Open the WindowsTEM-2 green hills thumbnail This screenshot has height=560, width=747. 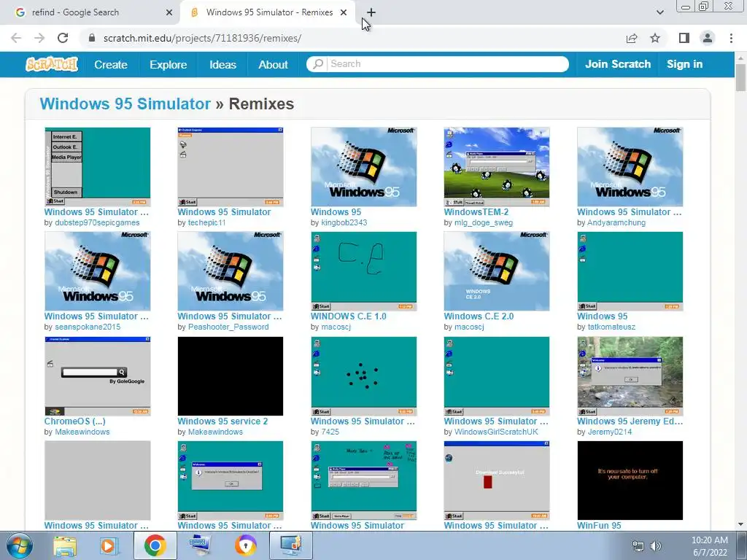(x=496, y=167)
